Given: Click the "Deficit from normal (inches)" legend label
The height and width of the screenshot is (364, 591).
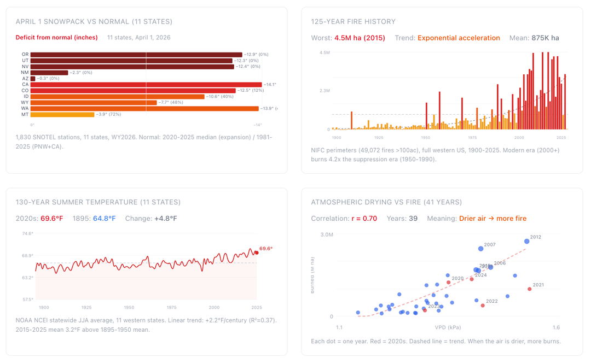Looking at the screenshot, I should (56, 38).
